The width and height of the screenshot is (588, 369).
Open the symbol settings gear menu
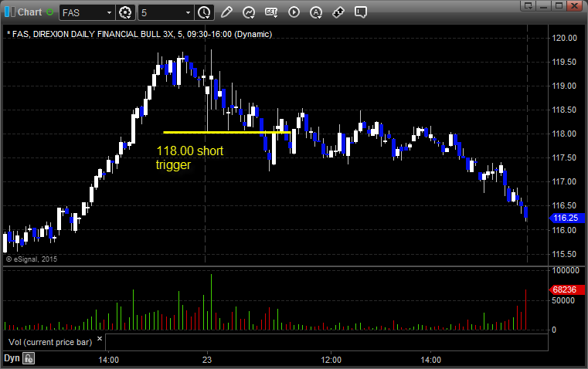click(x=125, y=12)
